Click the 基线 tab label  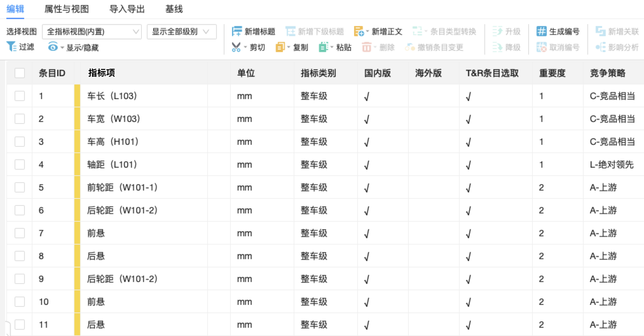174,9
